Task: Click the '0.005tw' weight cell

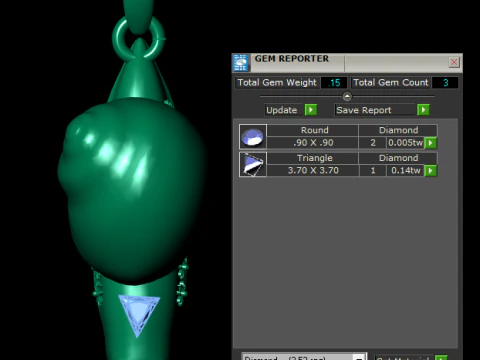Action: (x=405, y=143)
